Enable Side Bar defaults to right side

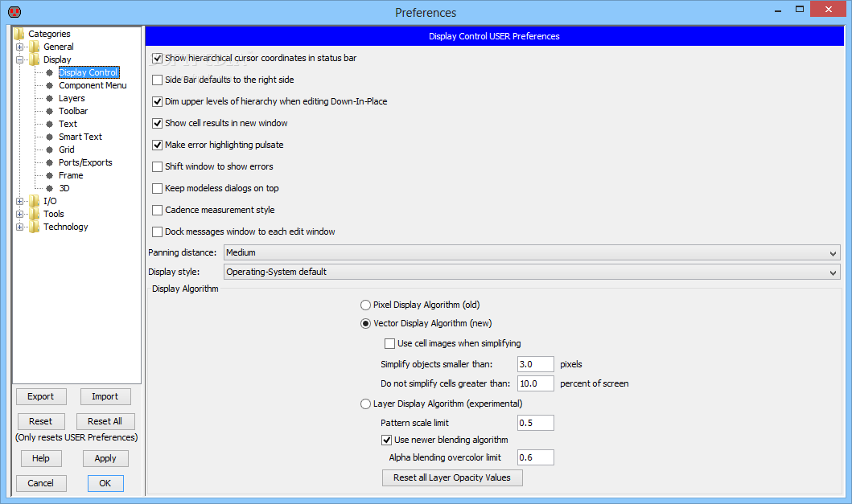pos(157,80)
